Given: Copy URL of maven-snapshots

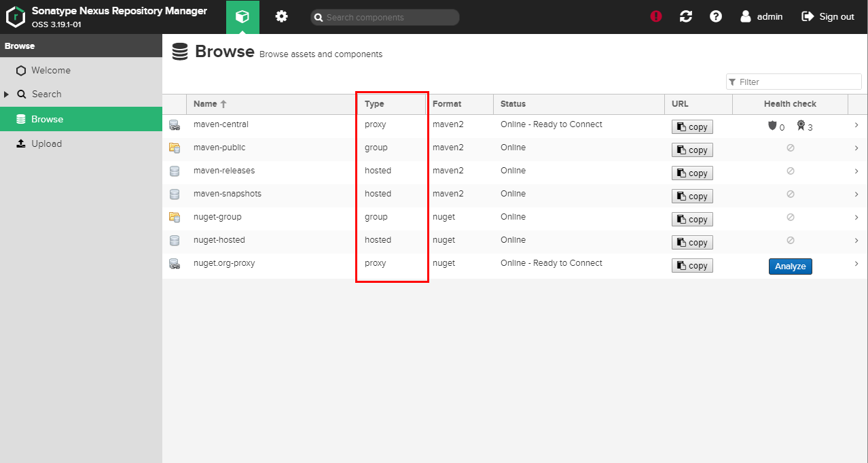Looking at the screenshot, I should click(x=692, y=196).
